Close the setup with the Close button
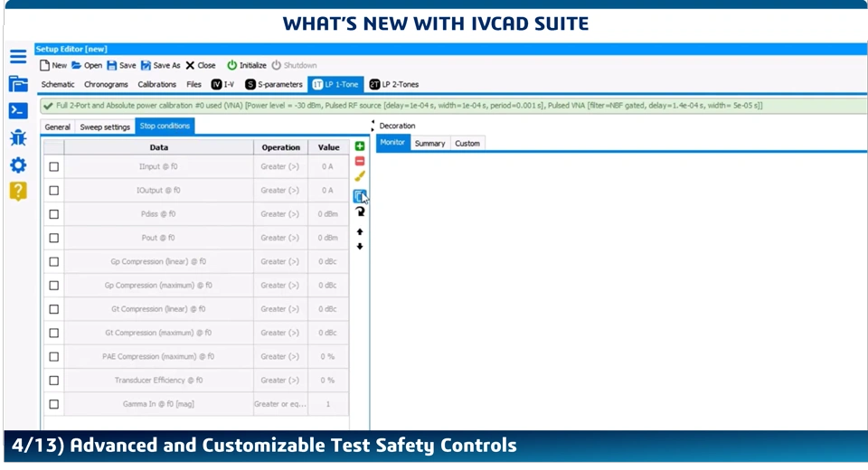 tap(201, 65)
